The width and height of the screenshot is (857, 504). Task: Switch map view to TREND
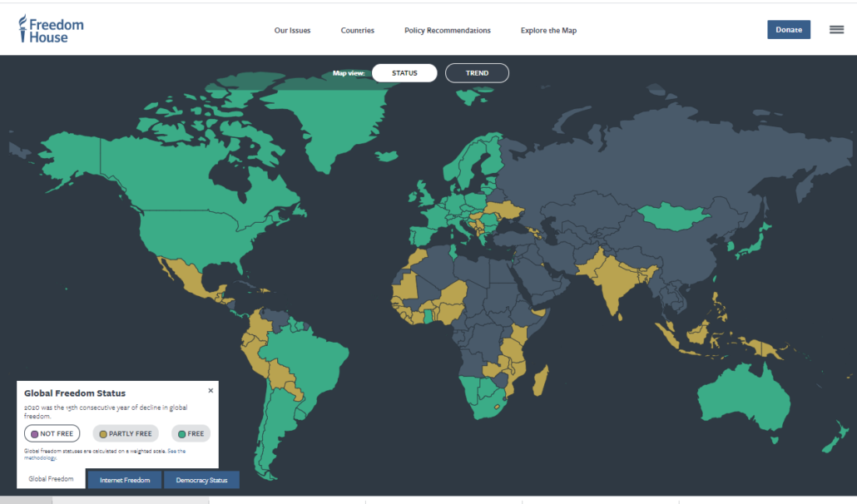point(477,73)
